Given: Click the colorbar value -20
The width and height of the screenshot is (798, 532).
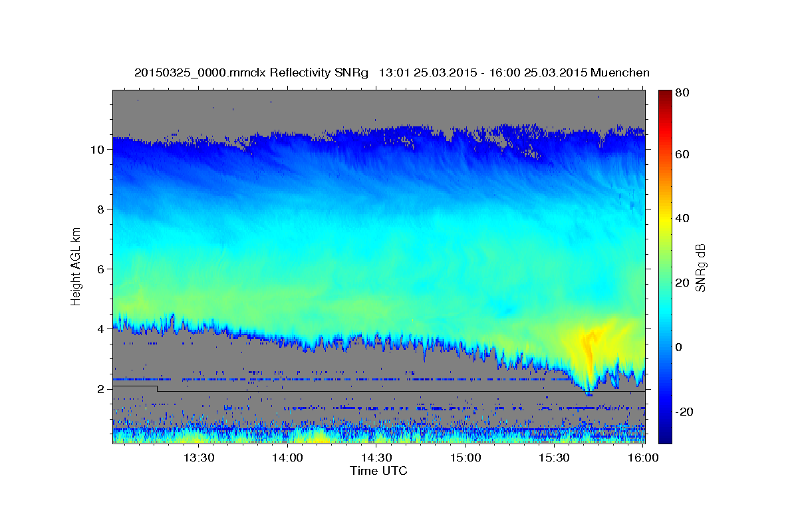Looking at the screenshot, I should point(685,412).
